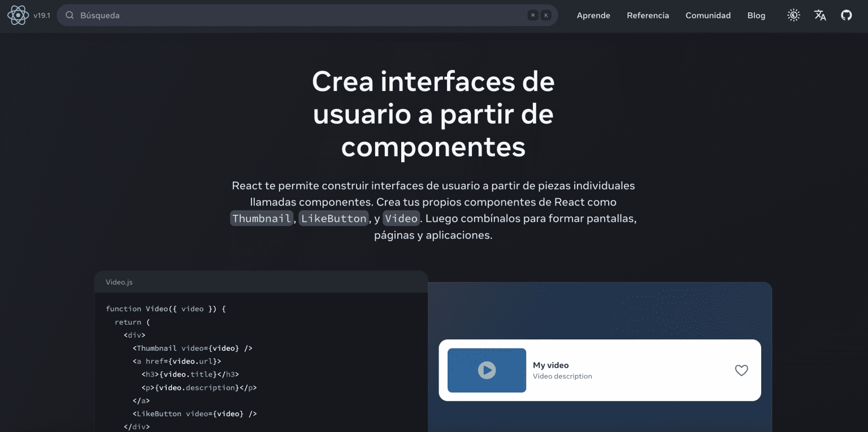Click the magnifying glass search icon
868x432 pixels.
pyautogui.click(x=70, y=15)
